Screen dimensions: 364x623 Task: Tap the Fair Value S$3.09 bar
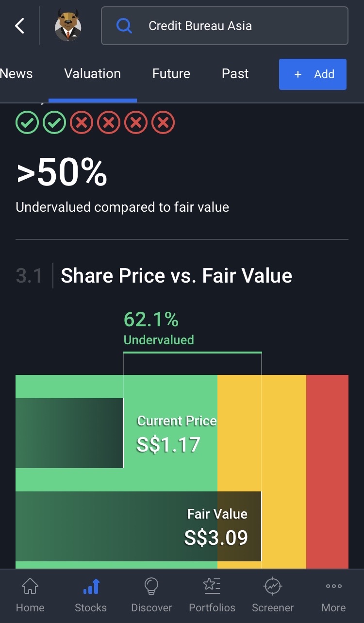tap(138, 526)
